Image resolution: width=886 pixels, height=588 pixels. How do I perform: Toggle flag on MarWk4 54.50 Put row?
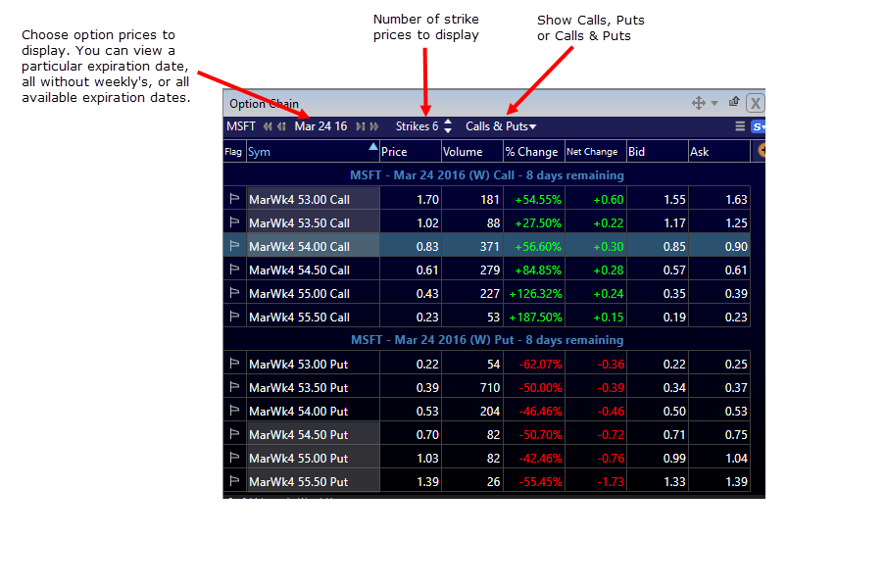[x=234, y=434]
